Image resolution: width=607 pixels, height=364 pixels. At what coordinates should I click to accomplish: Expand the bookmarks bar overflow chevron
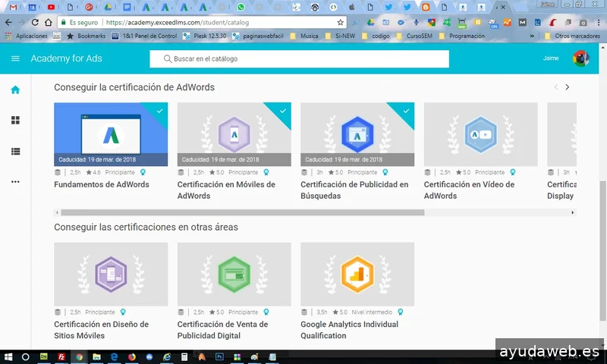coord(532,36)
